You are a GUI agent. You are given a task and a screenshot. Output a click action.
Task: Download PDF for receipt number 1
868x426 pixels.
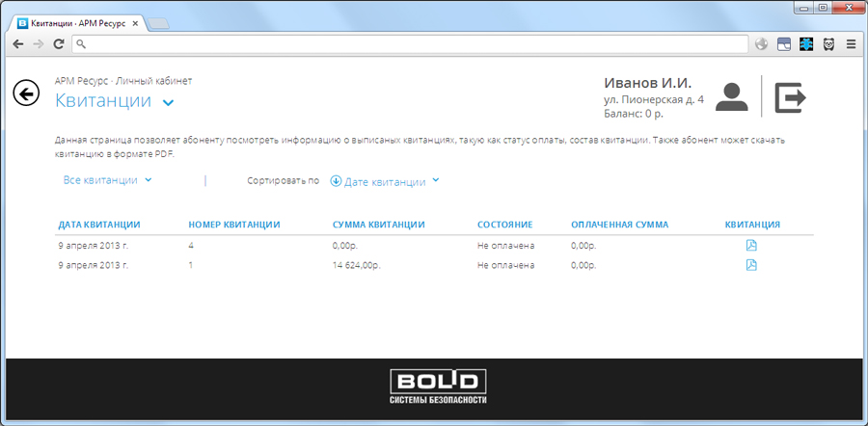(x=751, y=264)
